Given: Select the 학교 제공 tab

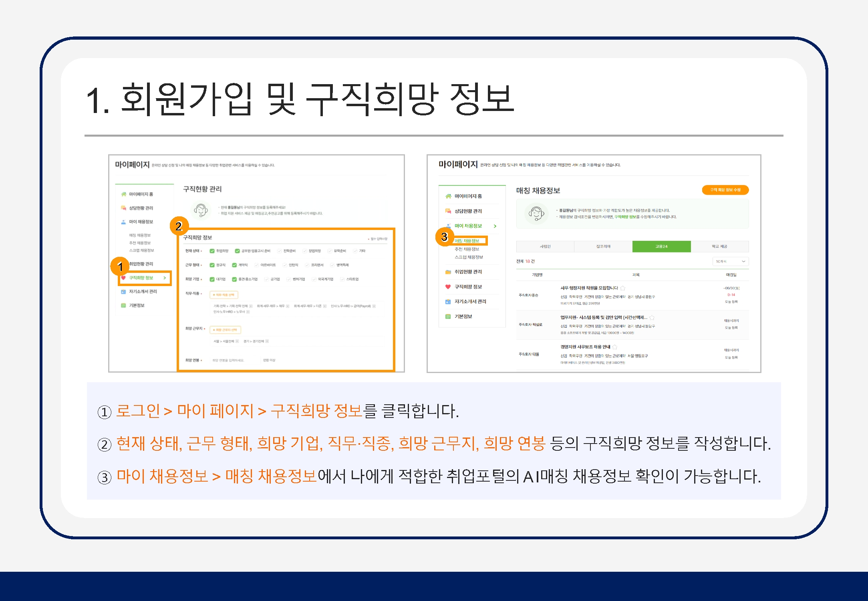Looking at the screenshot, I should coord(719,246).
